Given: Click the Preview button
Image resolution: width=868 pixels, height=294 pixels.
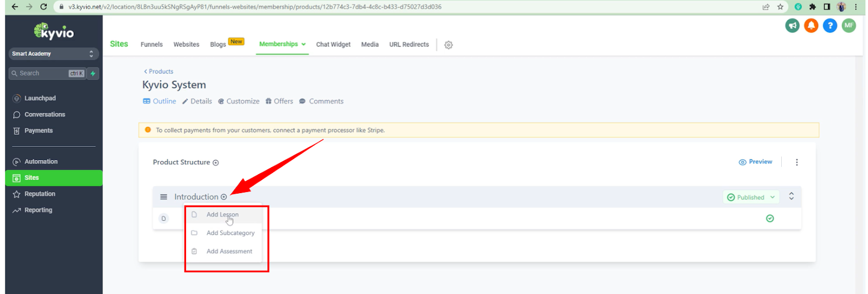Looking at the screenshot, I should (x=755, y=162).
